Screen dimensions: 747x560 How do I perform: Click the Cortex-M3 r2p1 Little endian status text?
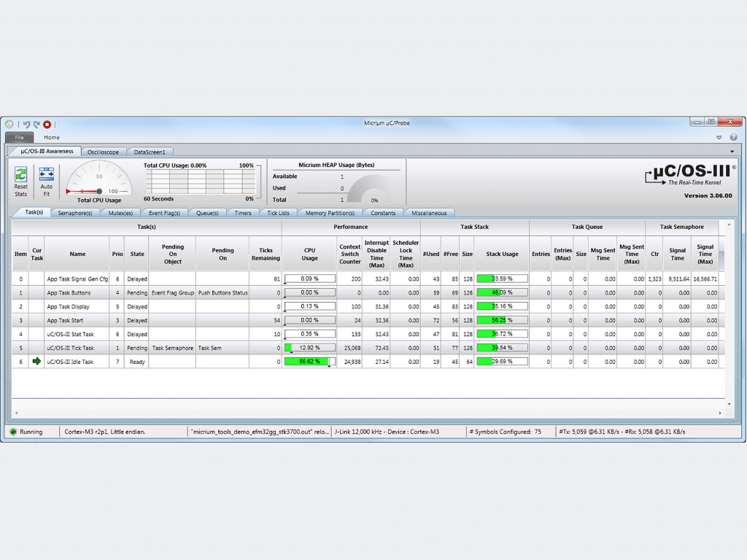click(105, 432)
